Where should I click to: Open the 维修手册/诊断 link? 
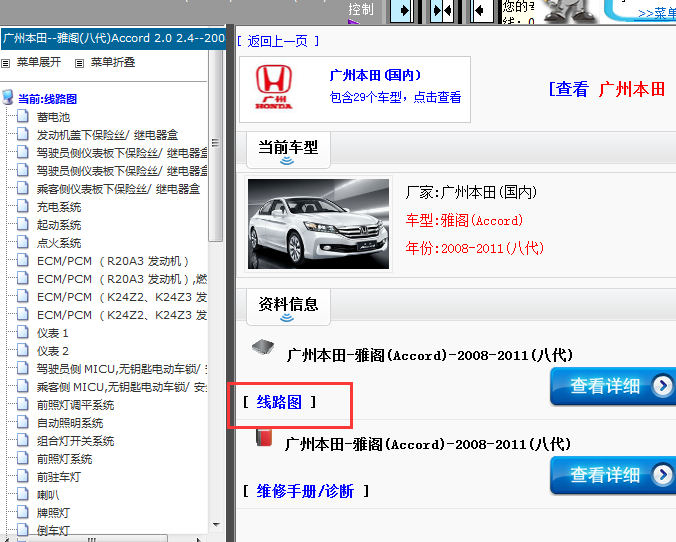pos(305,491)
